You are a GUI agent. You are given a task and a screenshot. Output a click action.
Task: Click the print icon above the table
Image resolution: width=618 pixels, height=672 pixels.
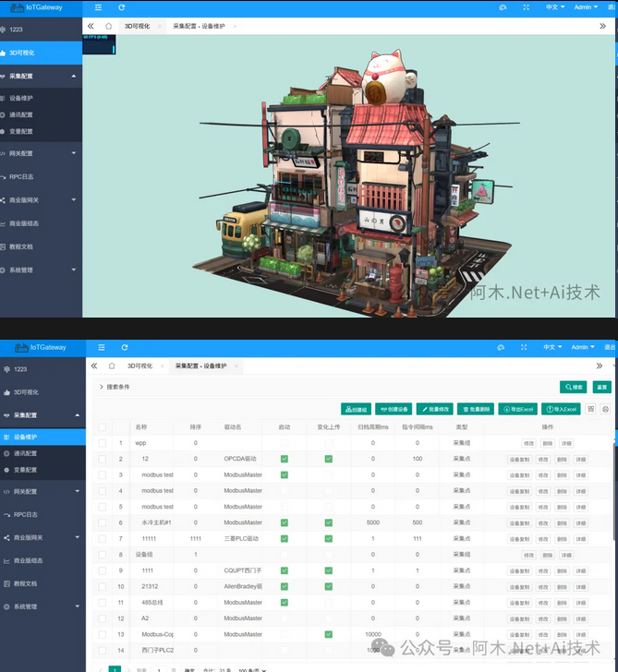605,409
